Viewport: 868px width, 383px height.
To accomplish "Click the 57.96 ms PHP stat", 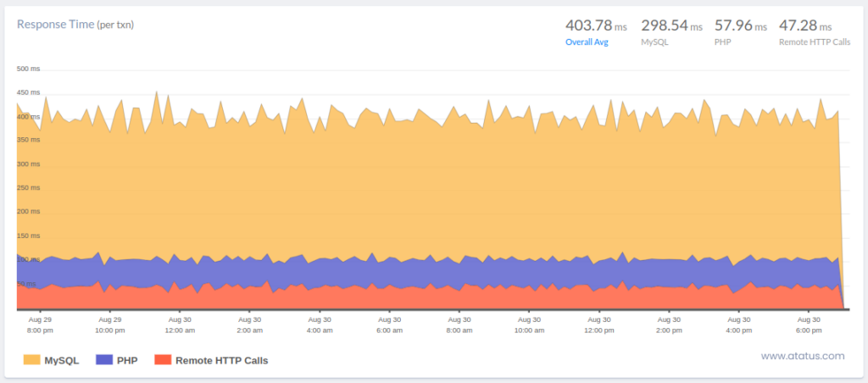I will [738, 25].
